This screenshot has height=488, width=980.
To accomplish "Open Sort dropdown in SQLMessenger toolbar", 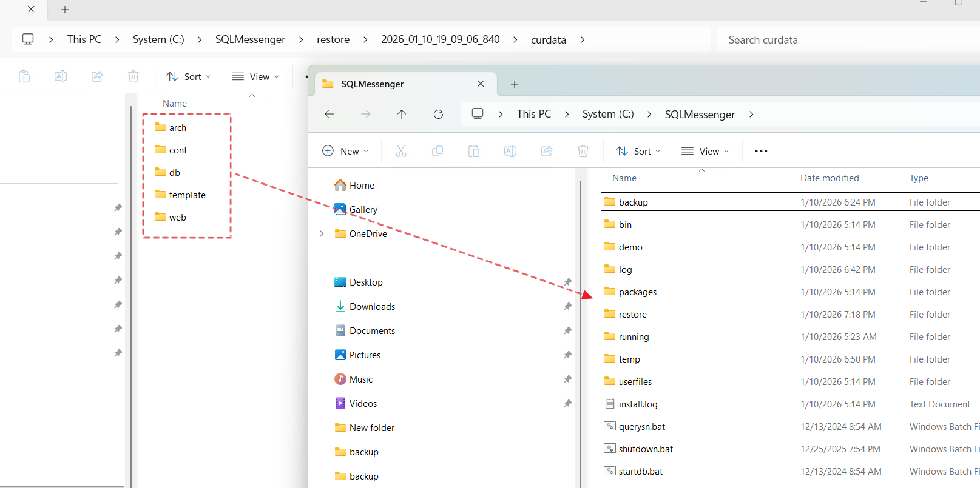I will (638, 151).
